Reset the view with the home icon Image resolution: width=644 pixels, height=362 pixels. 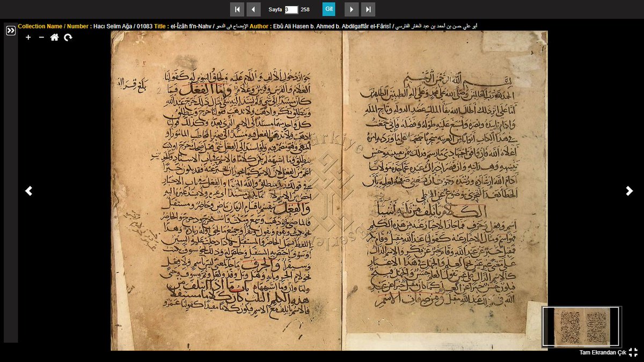coord(54,38)
